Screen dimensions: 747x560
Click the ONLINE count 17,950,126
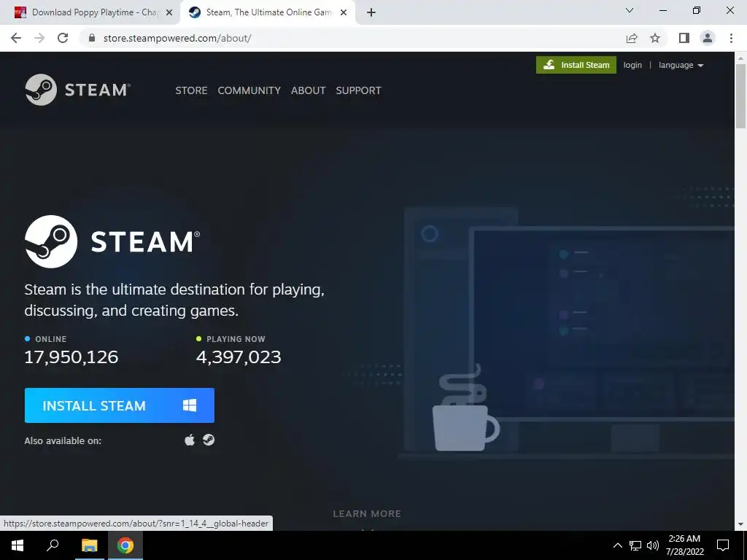(x=71, y=357)
